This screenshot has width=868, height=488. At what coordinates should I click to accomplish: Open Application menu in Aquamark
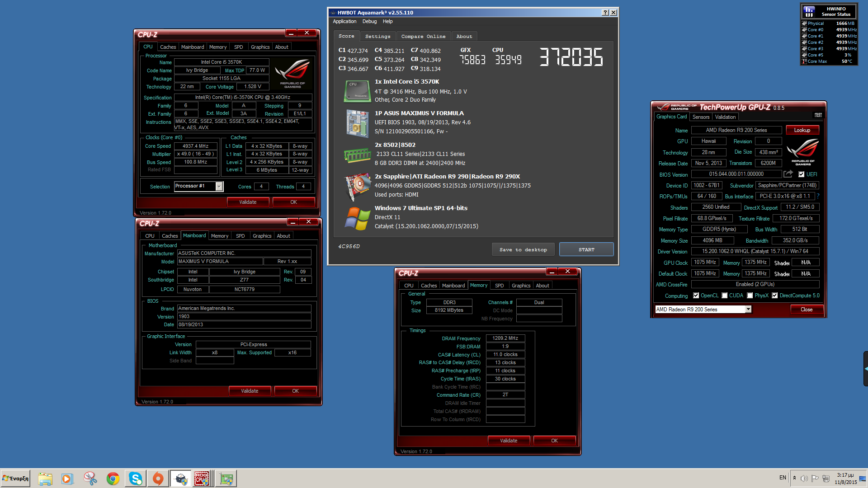coord(344,21)
